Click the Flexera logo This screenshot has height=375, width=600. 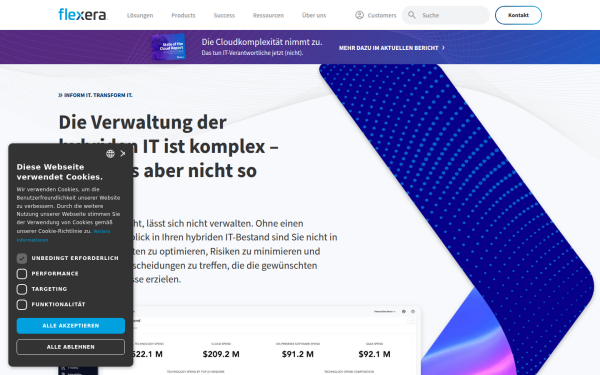(x=83, y=15)
